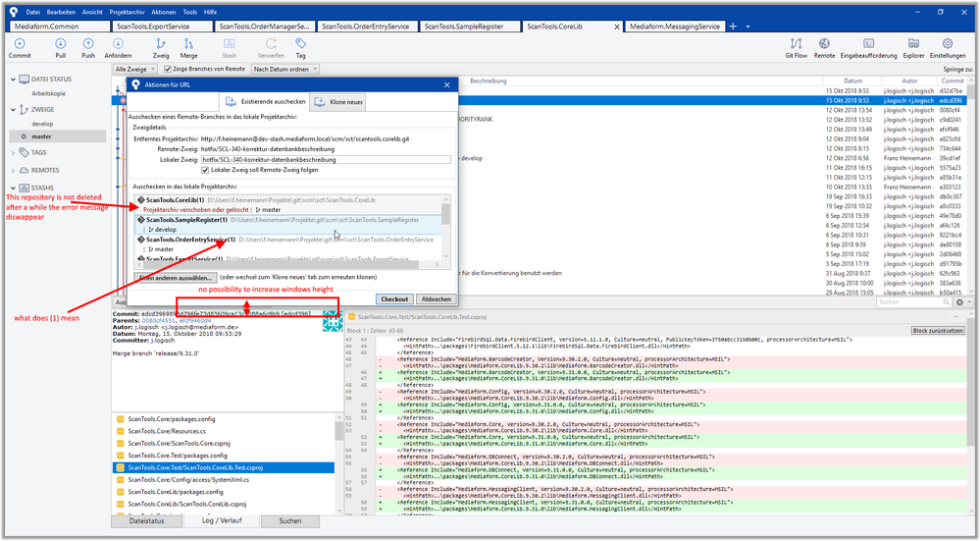Image resolution: width=980 pixels, height=541 pixels.
Task: Select Arbeitskopie in the sidebar
Action: 49,94
